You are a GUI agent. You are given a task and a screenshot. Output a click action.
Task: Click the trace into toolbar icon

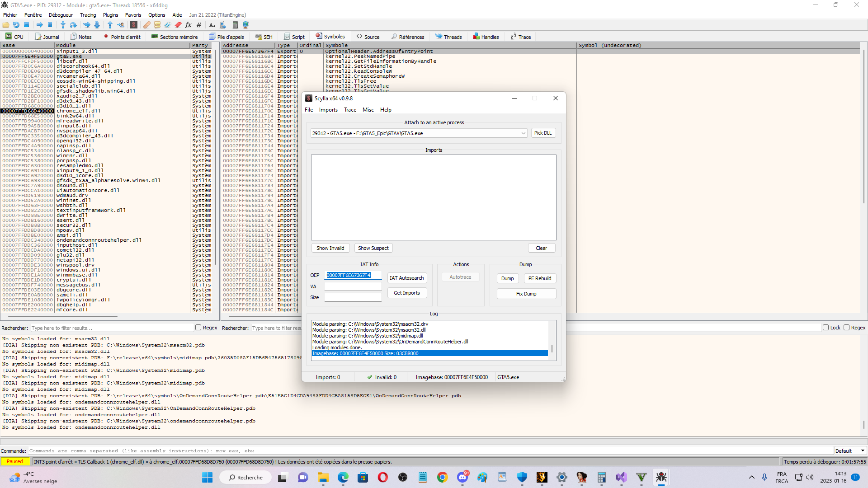[86, 25]
